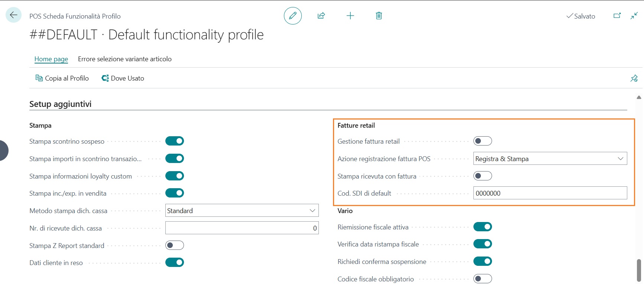Click the back arrow button
This screenshot has height=284, width=644.
coord(14,15)
